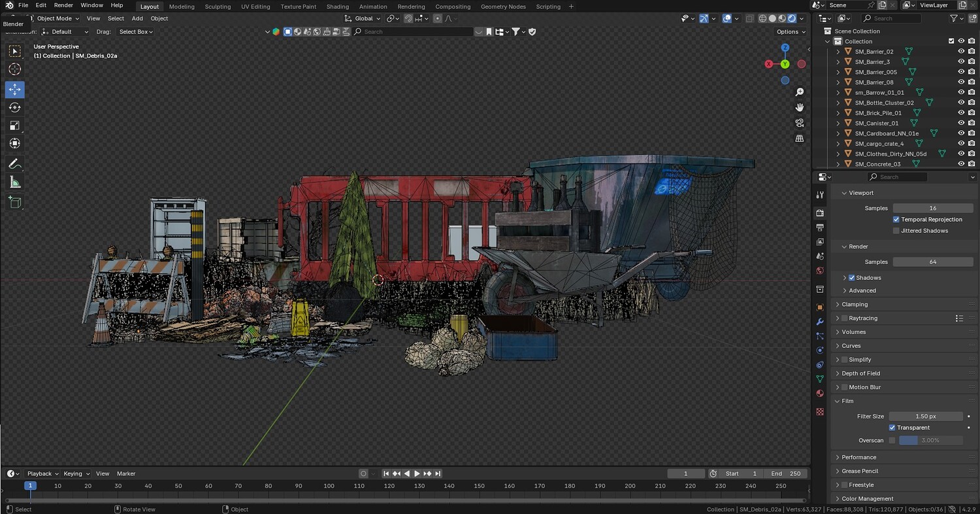Image resolution: width=980 pixels, height=514 pixels.
Task: Enable the Raytracing checkbox
Action: (x=844, y=318)
